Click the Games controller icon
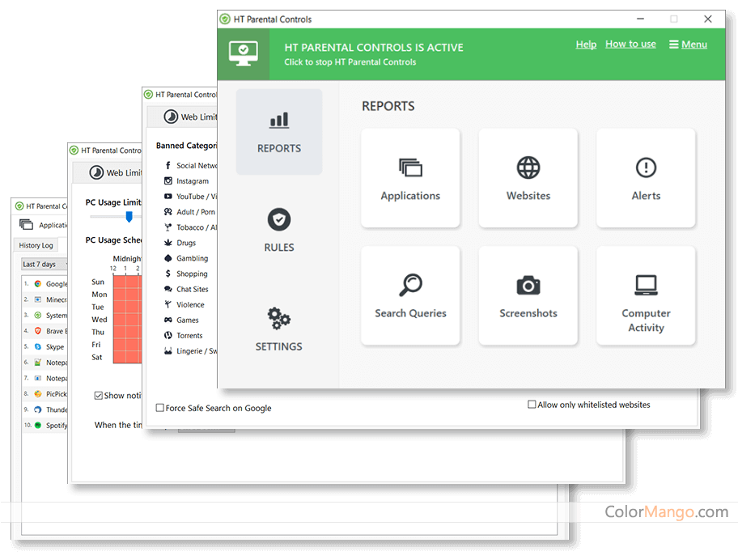Image resolution: width=738 pixels, height=560 pixels. (168, 320)
